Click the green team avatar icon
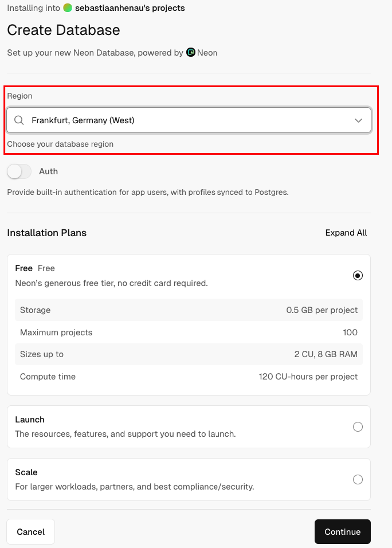The image size is (392, 548). coord(68,8)
